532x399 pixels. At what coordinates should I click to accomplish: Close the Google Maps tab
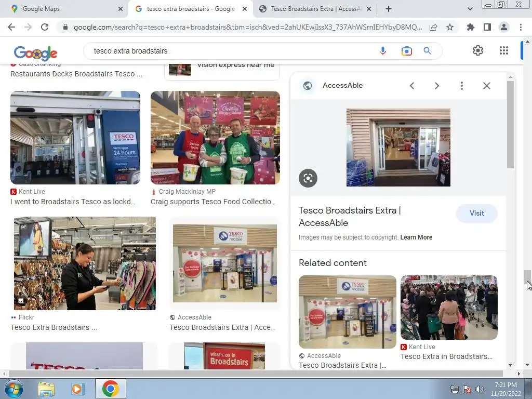tap(121, 9)
